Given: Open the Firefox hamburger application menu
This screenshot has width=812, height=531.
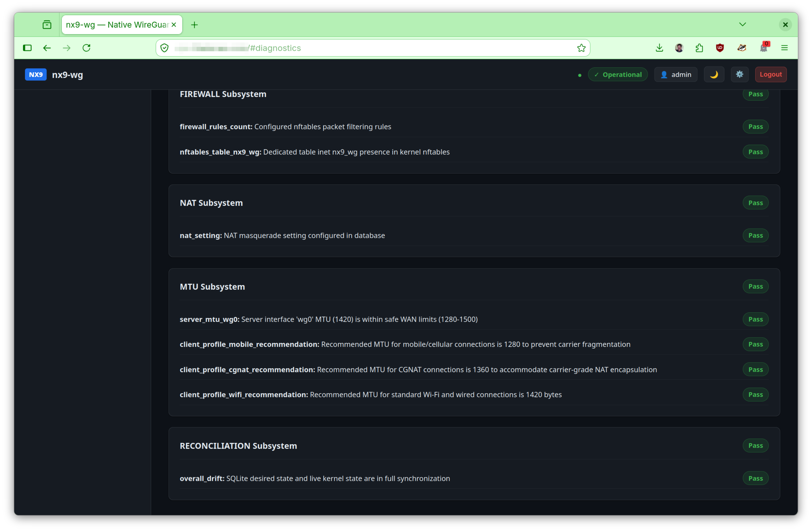Looking at the screenshot, I should [784, 48].
